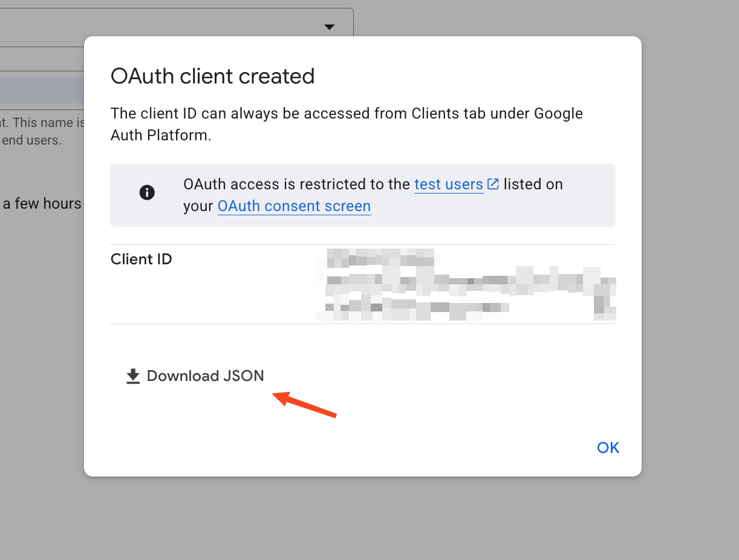Confirm the dialog with OK
Viewport: 739px width, 560px height.
tap(608, 448)
